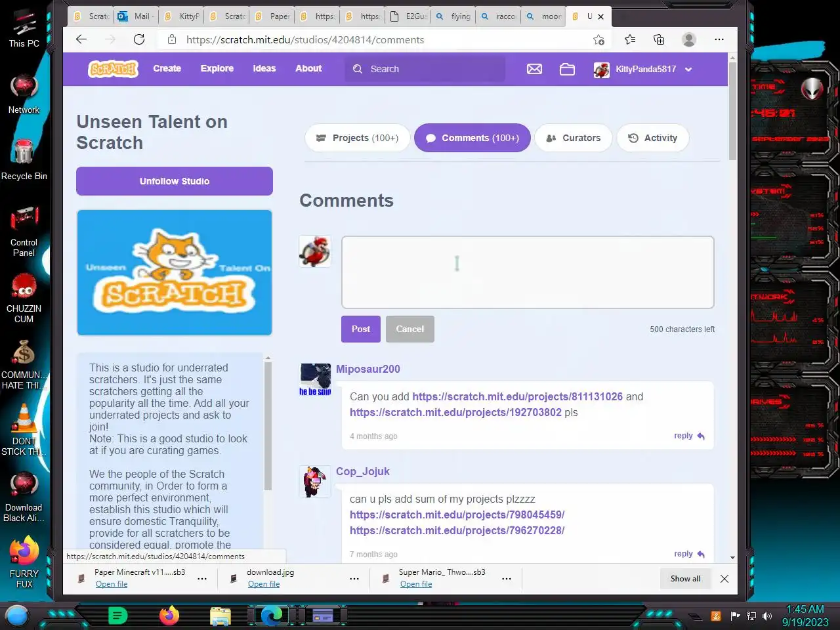
Task: Click Open file under Paper Minecraft download
Action: pos(112,584)
